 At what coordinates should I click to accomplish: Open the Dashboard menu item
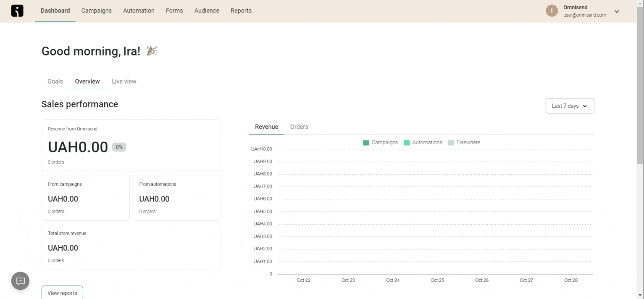click(x=55, y=11)
